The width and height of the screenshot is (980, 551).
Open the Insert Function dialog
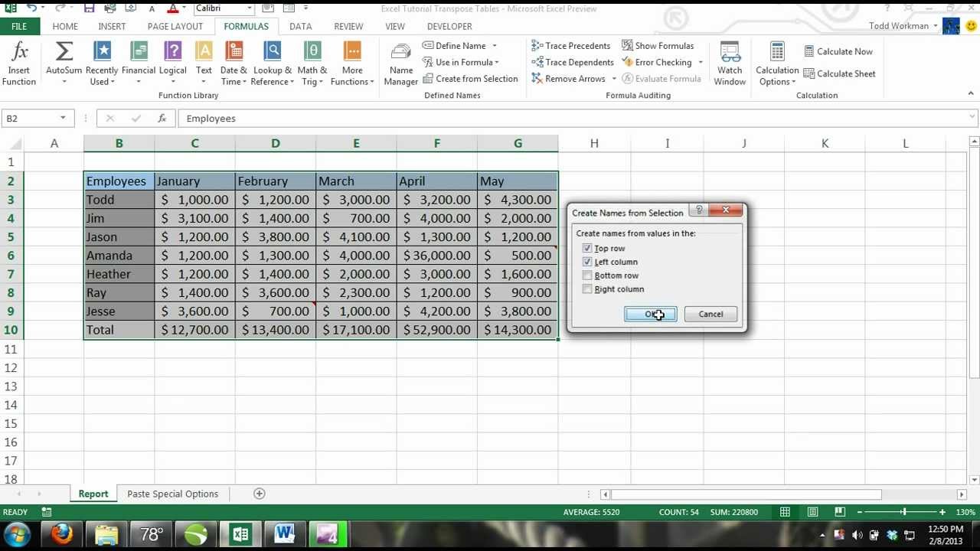(x=19, y=64)
